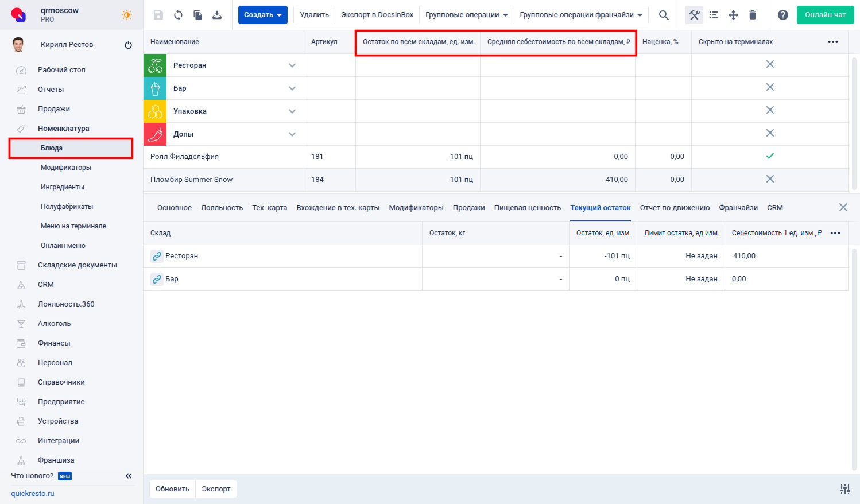Click the copy documents toolbar icon
This screenshot has height=504, width=860.
tap(197, 15)
